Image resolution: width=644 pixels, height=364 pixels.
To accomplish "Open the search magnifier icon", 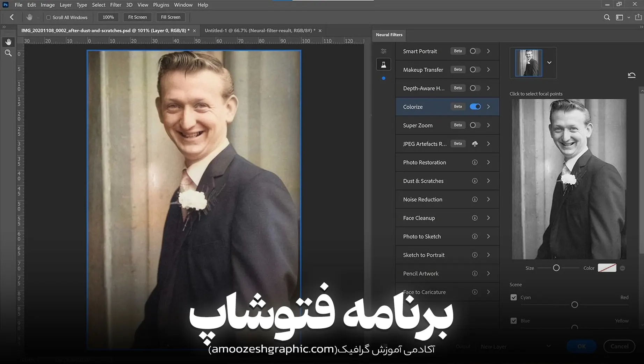I will [607, 17].
